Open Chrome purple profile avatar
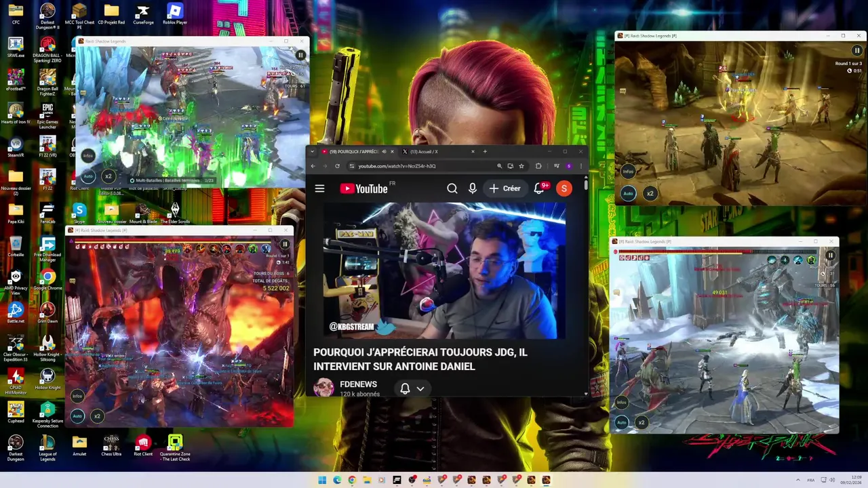The height and width of the screenshot is (488, 868). tap(569, 166)
